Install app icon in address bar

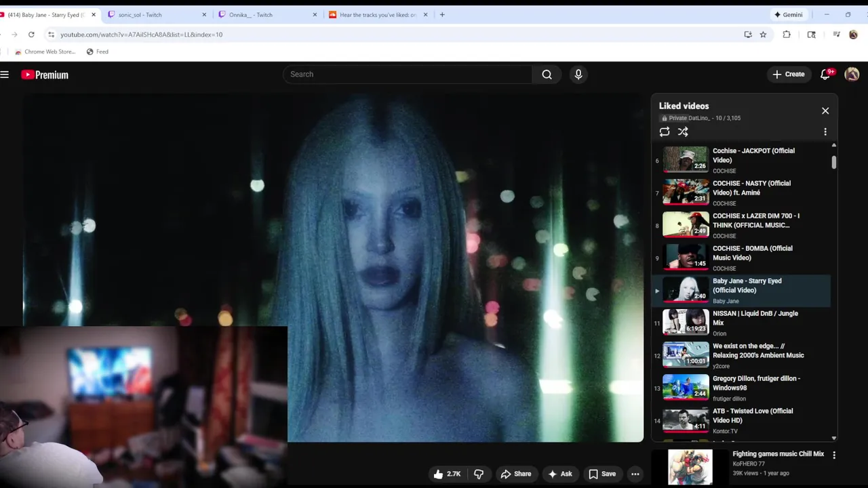pos(748,35)
